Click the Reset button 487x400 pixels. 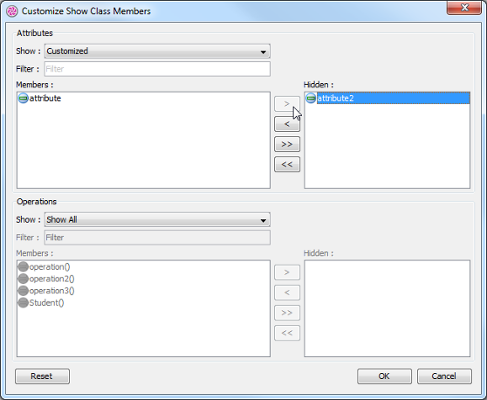(x=42, y=376)
